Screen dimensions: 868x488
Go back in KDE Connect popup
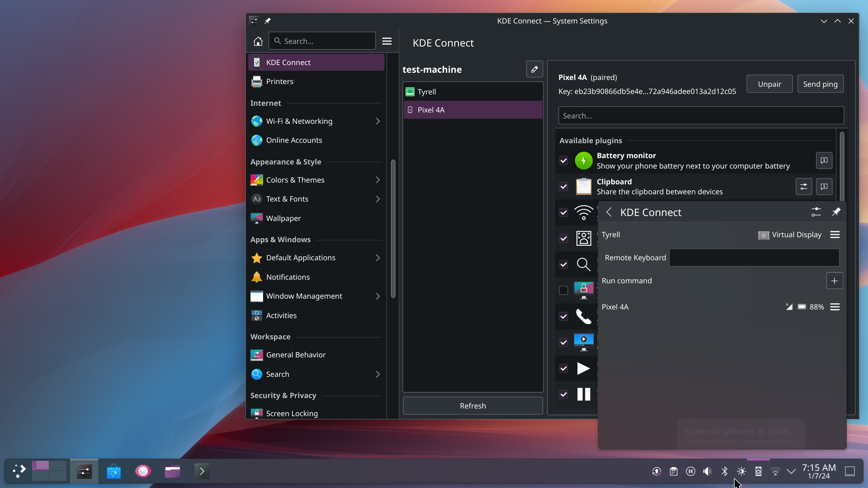coord(609,212)
